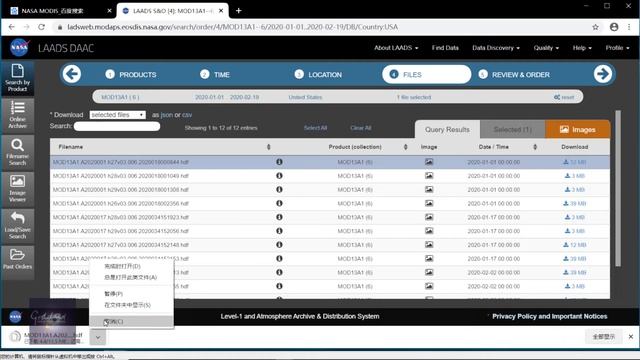Close the downloads bar with X
Viewport: 640px width, 360px height.
click(x=631, y=337)
